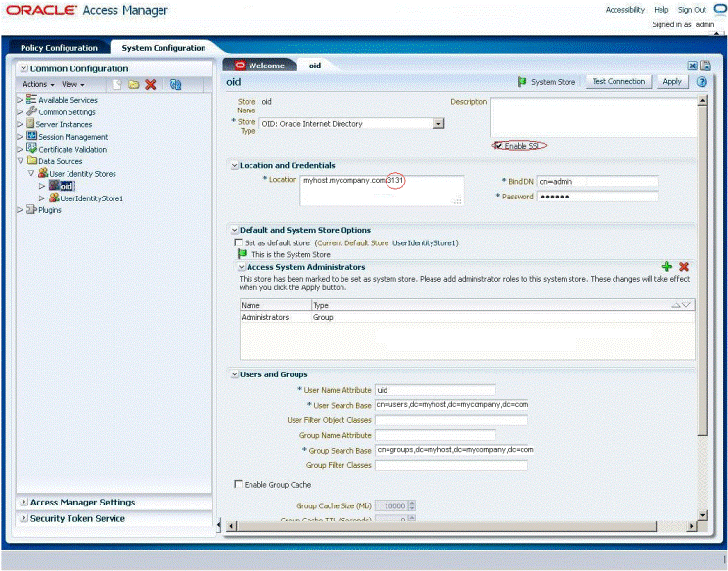Viewport: 728px width, 571px height.
Task: Open the Actions menu dropdown
Action: (x=38, y=84)
